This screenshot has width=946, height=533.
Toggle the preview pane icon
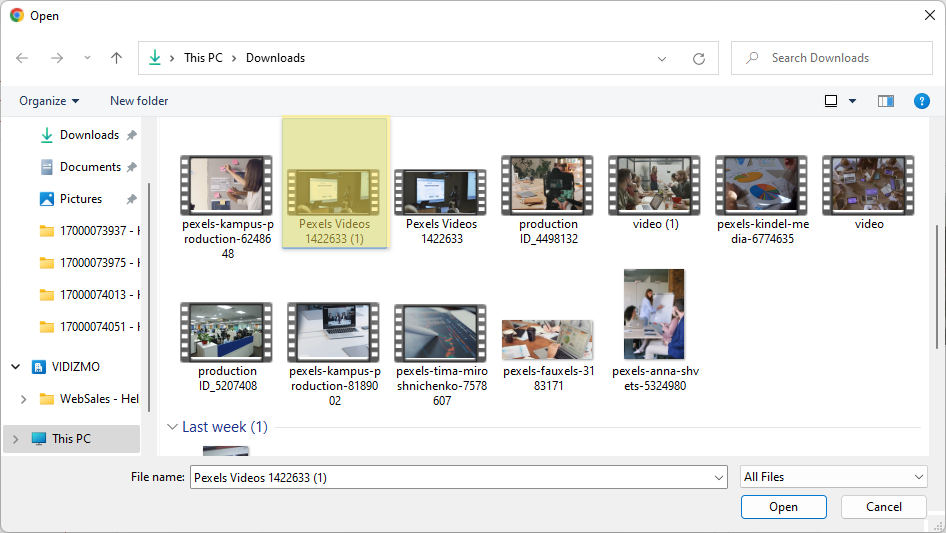[885, 101]
